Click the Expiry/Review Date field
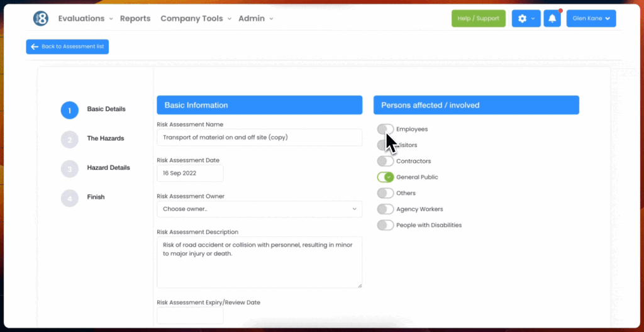 click(190, 316)
